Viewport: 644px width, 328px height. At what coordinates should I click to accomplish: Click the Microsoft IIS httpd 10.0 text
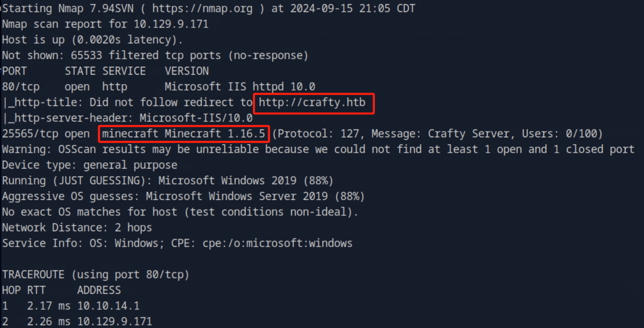click(x=240, y=87)
